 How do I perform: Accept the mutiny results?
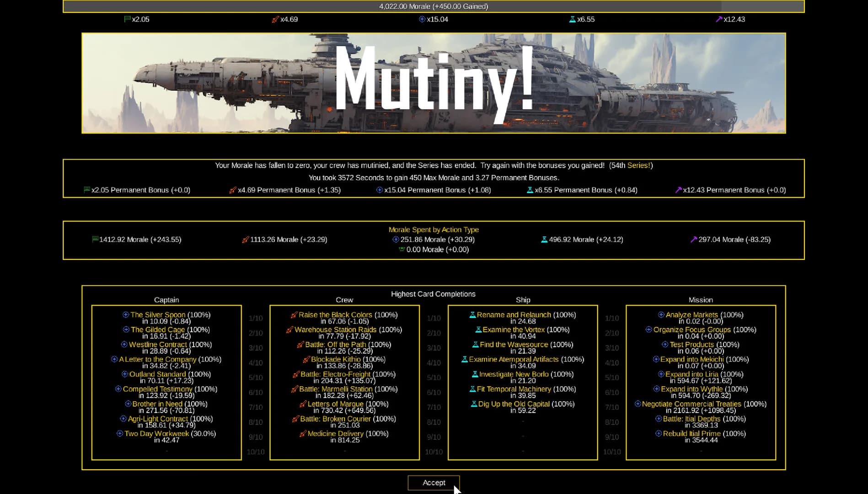pos(434,483)
